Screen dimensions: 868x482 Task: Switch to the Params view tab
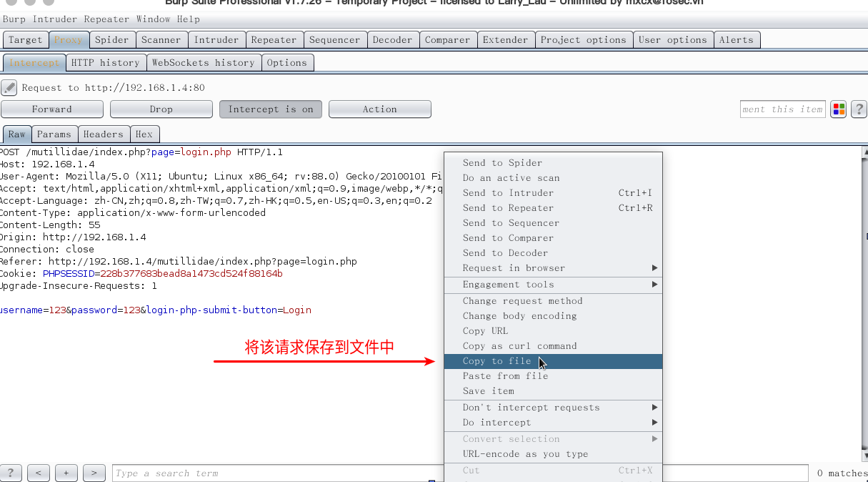tap(54, 134)
